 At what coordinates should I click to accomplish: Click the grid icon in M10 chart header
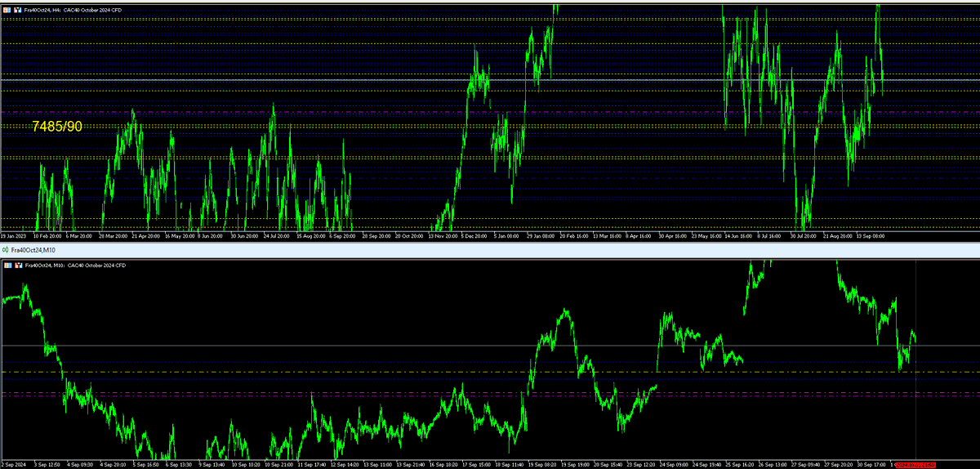pos(7,266)
